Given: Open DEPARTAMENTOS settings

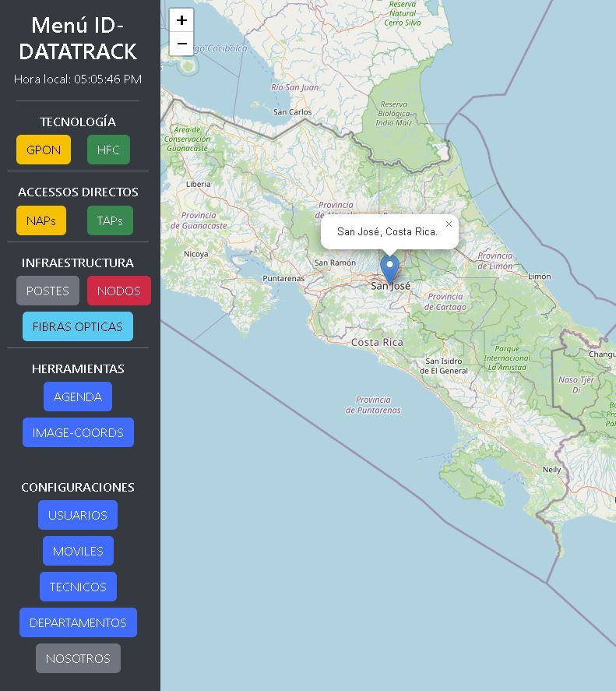Looking at the screenshot, I should point(78,622).
